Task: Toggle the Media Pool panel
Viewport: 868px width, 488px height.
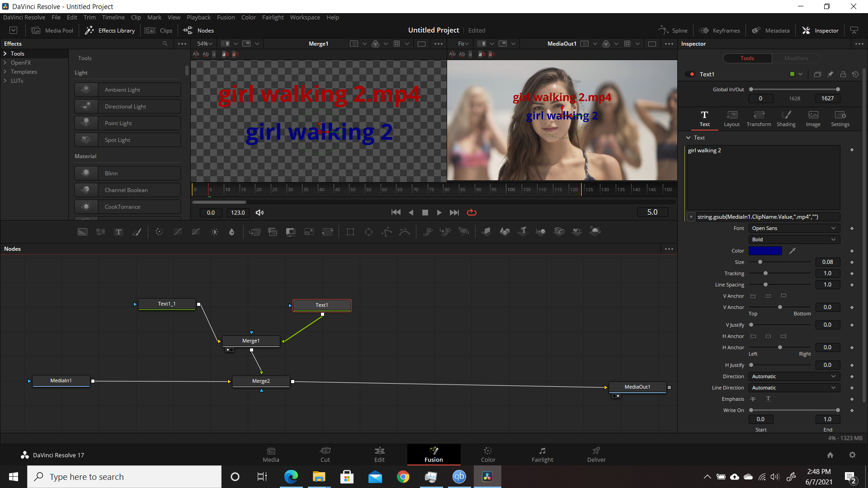Action: 52,30
